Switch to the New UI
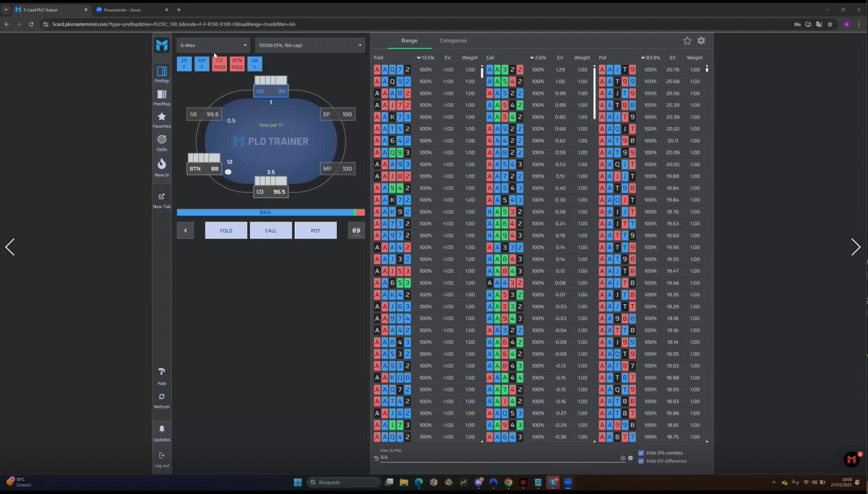Screen dimensions: 868x494 pos(162,168)
